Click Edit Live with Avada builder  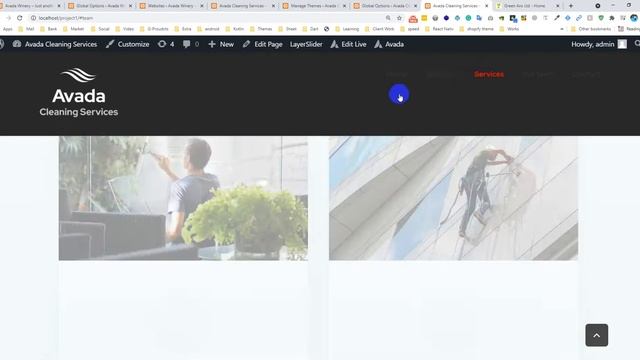click(349, 44)
